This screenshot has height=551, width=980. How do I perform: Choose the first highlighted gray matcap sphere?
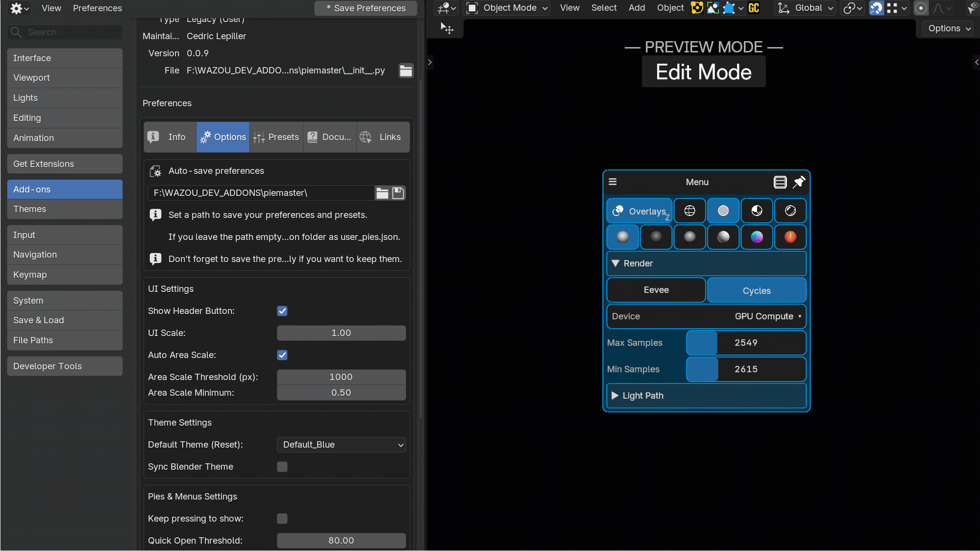pyautogui.click(x=623, y=237)
